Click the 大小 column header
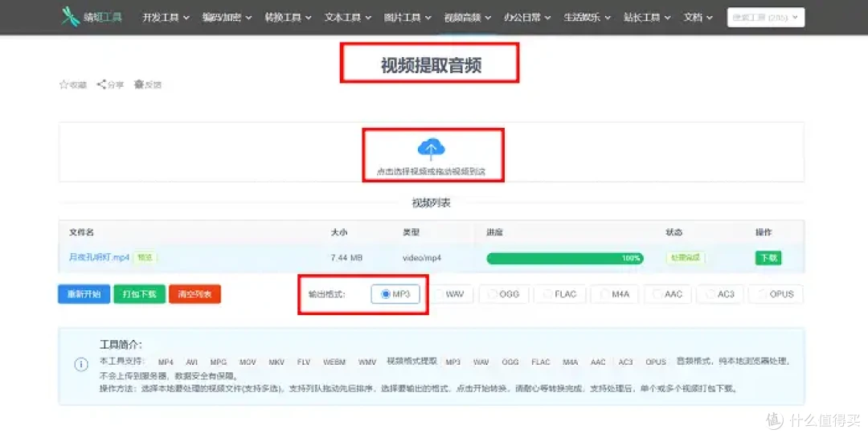Viewport: 868px width, 438px height. [x=339, y=232]
